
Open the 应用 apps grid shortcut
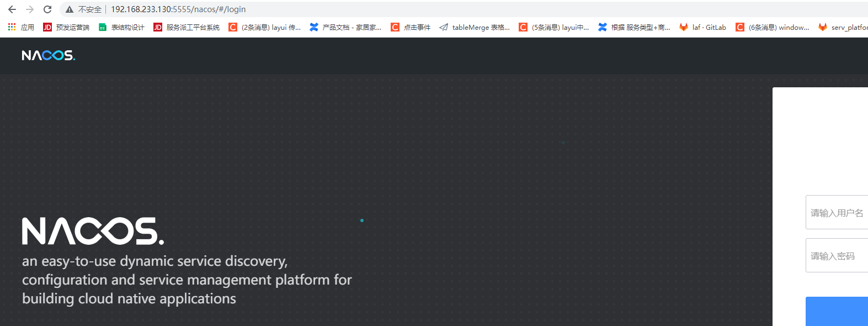coord(21,27)
